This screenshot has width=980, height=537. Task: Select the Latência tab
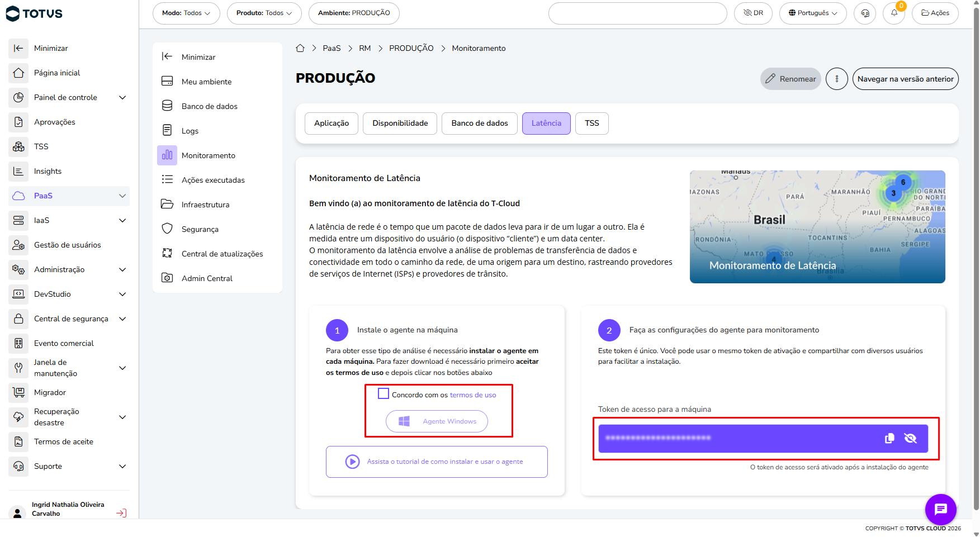[546, 123]
